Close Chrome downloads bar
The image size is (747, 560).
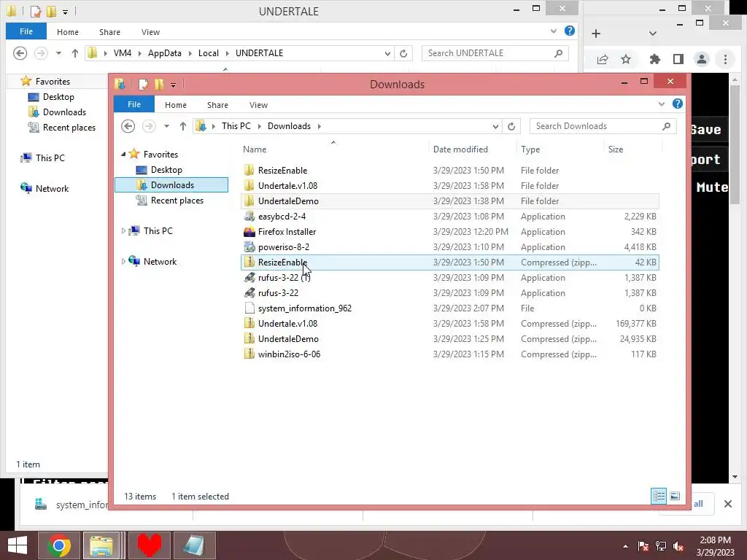coord(727,503)
